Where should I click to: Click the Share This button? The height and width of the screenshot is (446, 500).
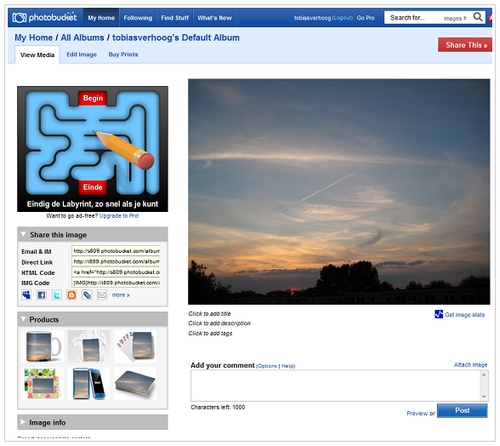coord(465,45)
